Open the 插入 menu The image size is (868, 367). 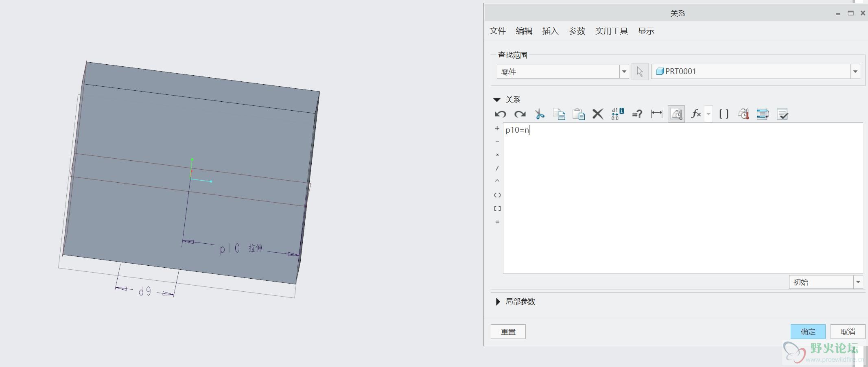pyautogui.click(x=551, y=31)
